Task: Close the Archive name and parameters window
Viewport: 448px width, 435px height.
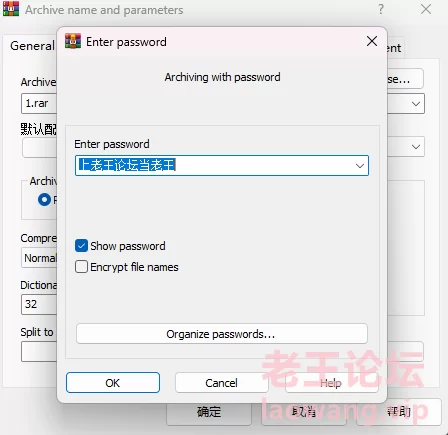Action: point(426,9)
